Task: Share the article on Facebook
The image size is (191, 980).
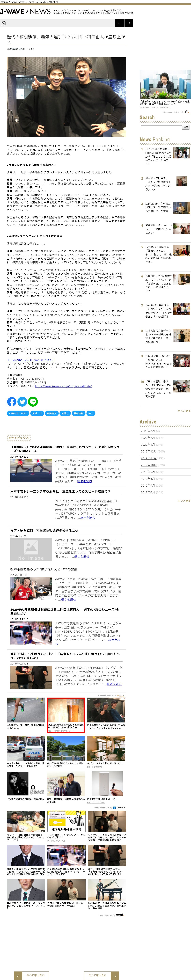Action: 12,401
